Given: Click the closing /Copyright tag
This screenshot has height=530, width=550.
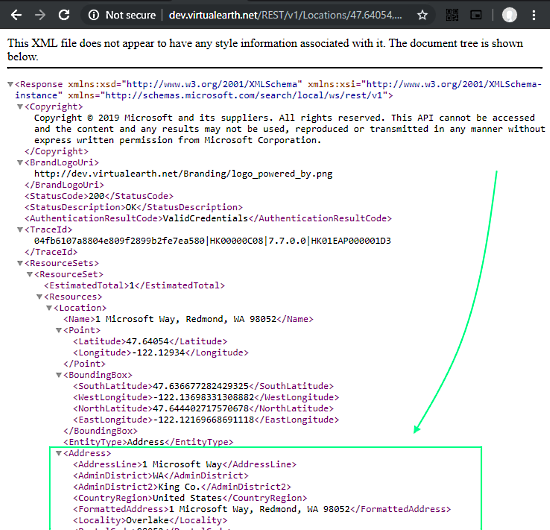Looking at the screenshot, I should click(56, 152).
